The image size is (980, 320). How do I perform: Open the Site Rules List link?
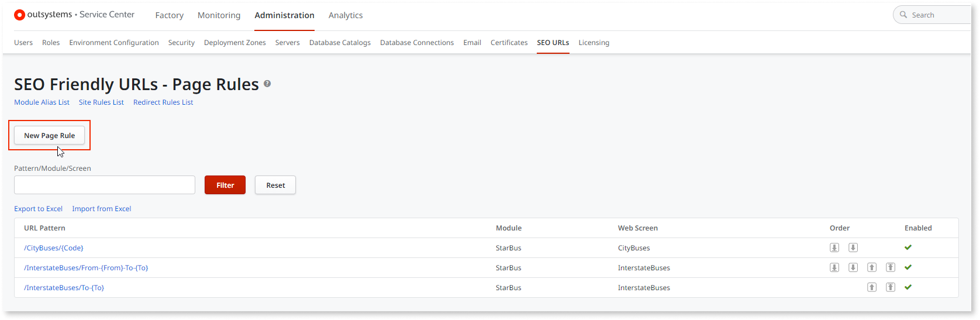(x=101, y=102)
